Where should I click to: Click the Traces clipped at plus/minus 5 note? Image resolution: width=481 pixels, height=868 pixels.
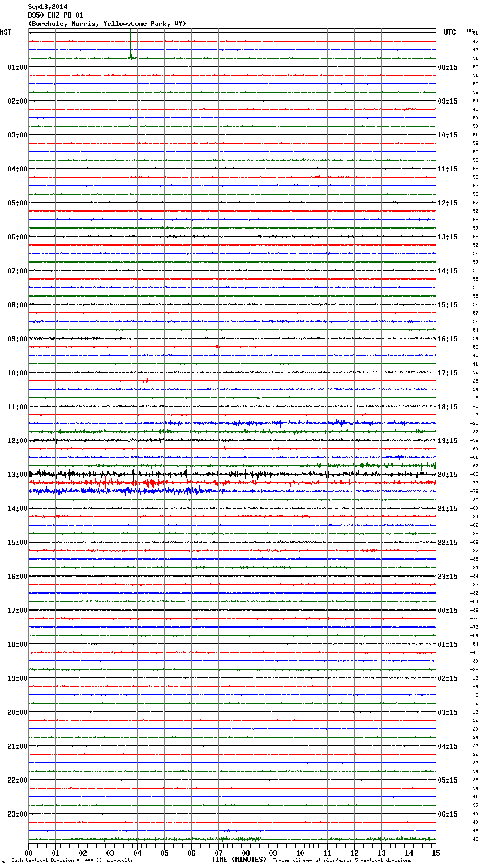342,861
